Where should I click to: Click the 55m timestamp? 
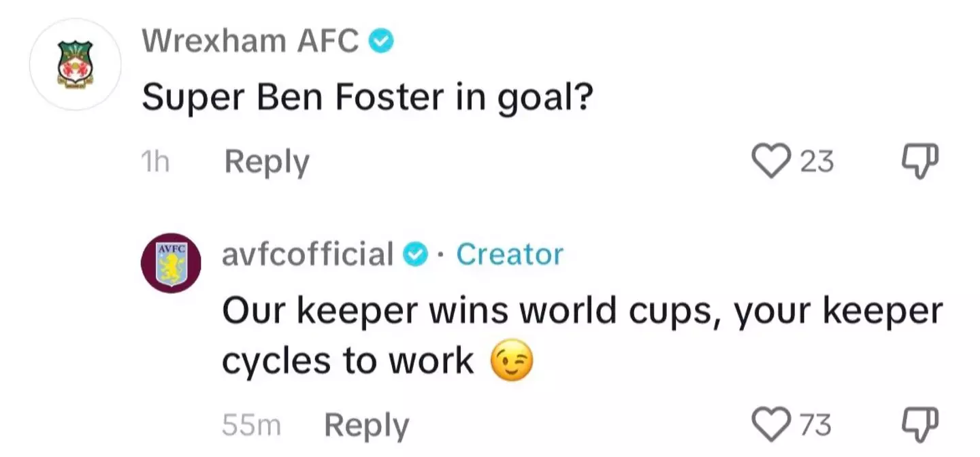pyautogui.click(x=251, y=426)
